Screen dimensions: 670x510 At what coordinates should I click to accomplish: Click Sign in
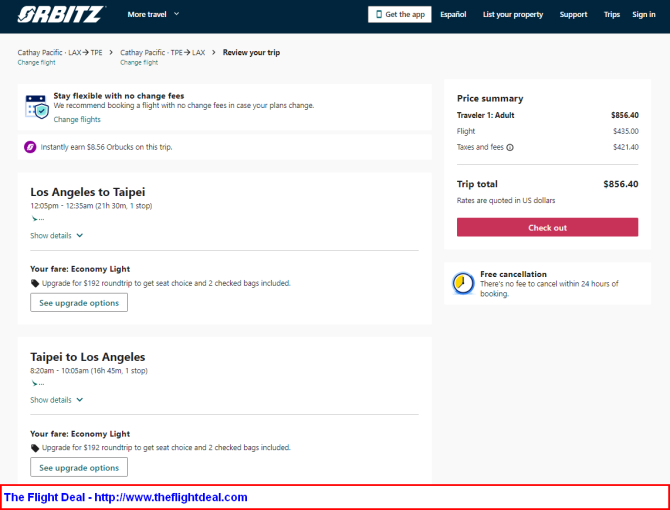coord(644,14)
